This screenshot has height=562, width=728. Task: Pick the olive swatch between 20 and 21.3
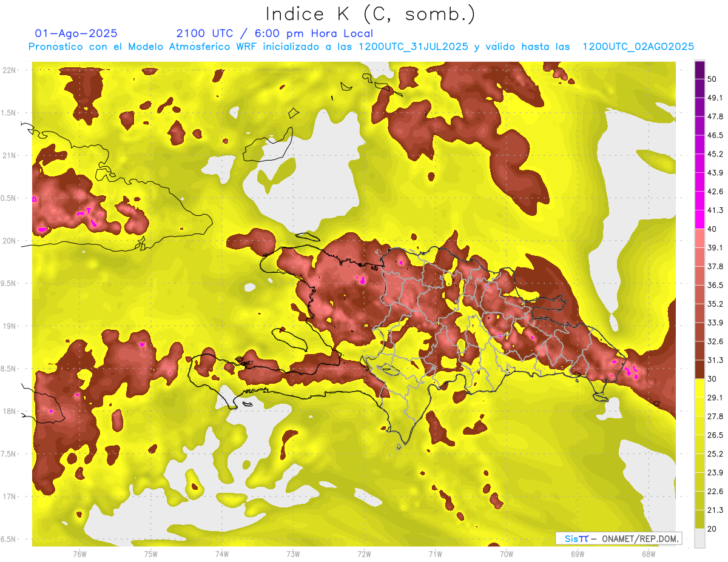pos(700,519)
